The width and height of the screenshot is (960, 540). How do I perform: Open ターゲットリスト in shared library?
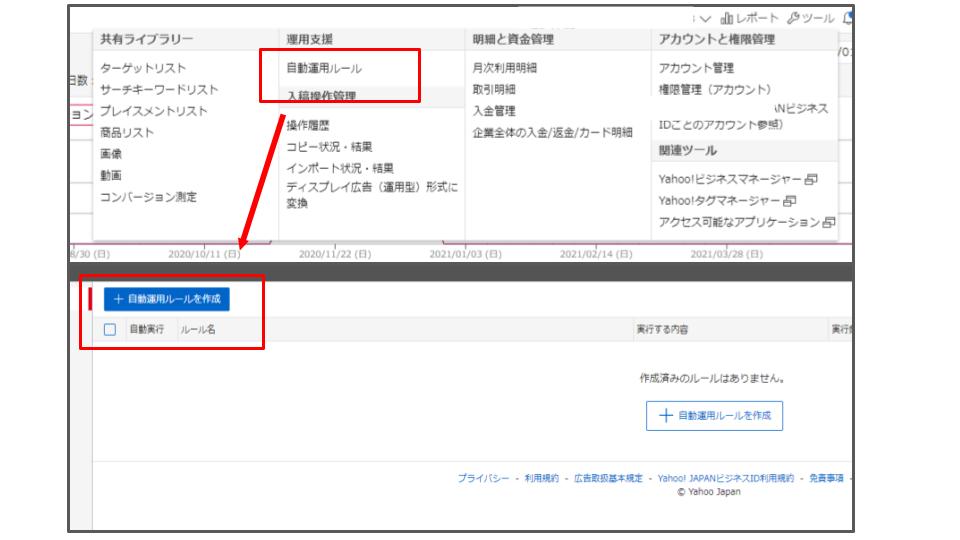pos(143,68)
